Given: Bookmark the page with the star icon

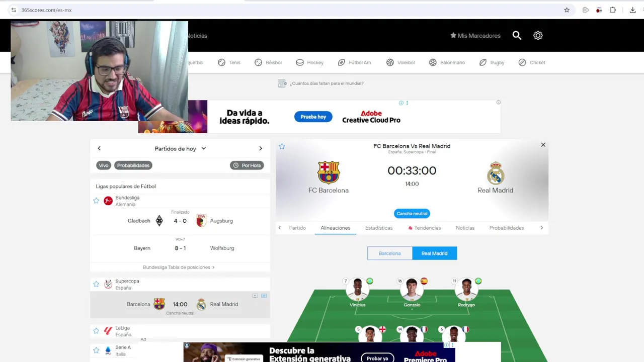Looking at the screenshot, I should tap(567, 10).
